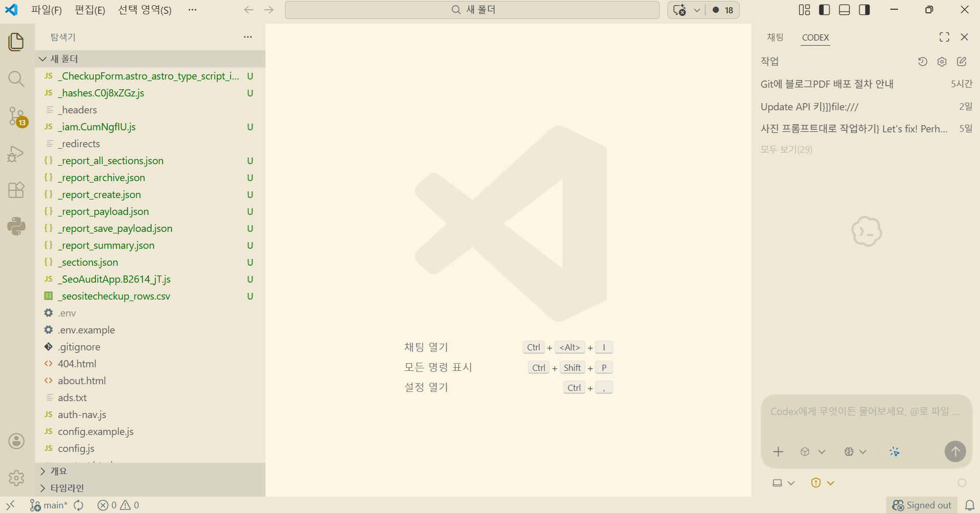The image size is (980, 514).
Task: Open the .env.example file
Action: [150, 330]
